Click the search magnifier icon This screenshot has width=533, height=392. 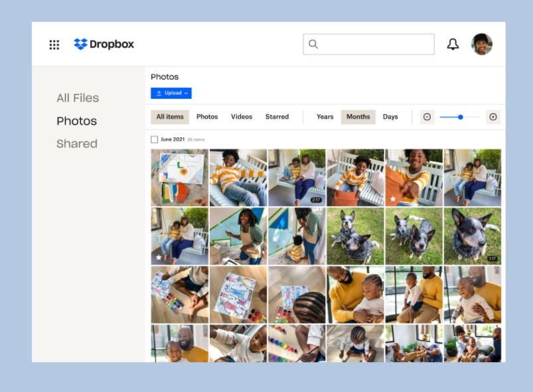pyautogui.click(x=313, y=44)
